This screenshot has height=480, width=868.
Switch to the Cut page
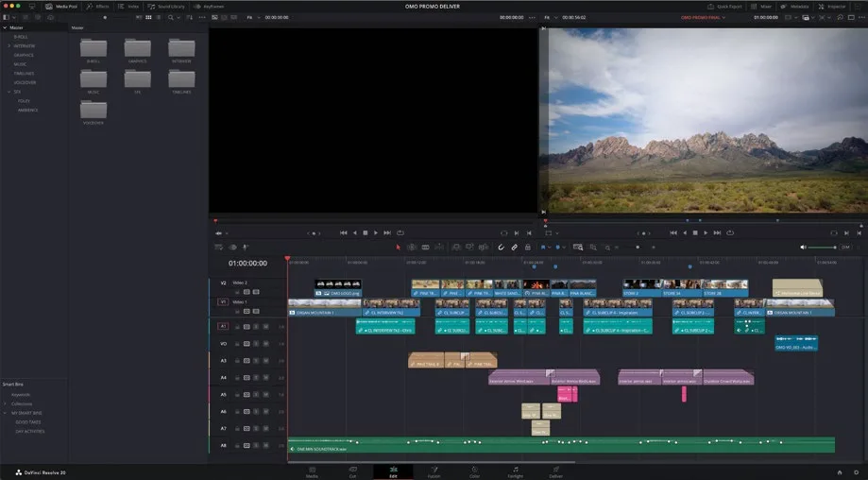click(x=352, y=471)
